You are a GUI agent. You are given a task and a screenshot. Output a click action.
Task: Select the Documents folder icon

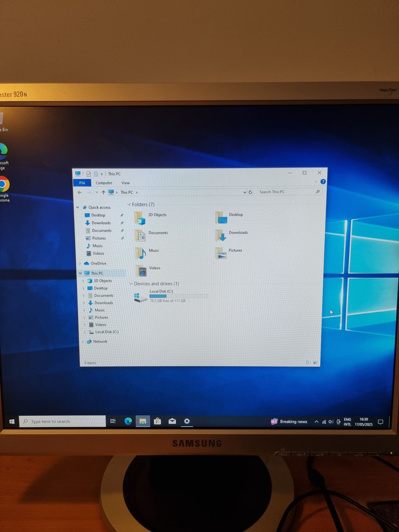pos(140,236)
